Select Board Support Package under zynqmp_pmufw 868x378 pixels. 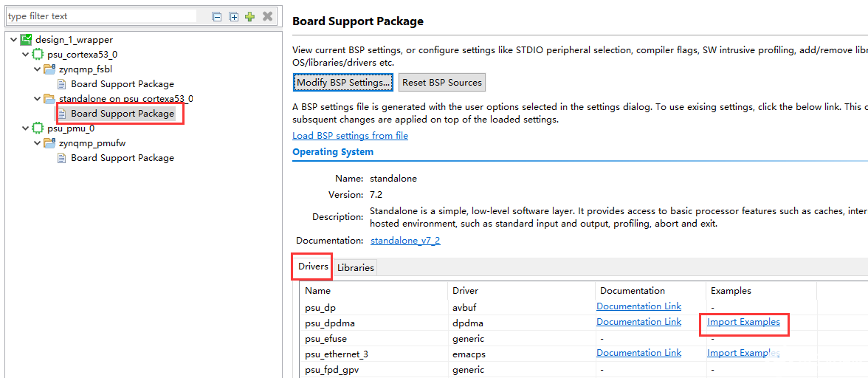[122, 158]
